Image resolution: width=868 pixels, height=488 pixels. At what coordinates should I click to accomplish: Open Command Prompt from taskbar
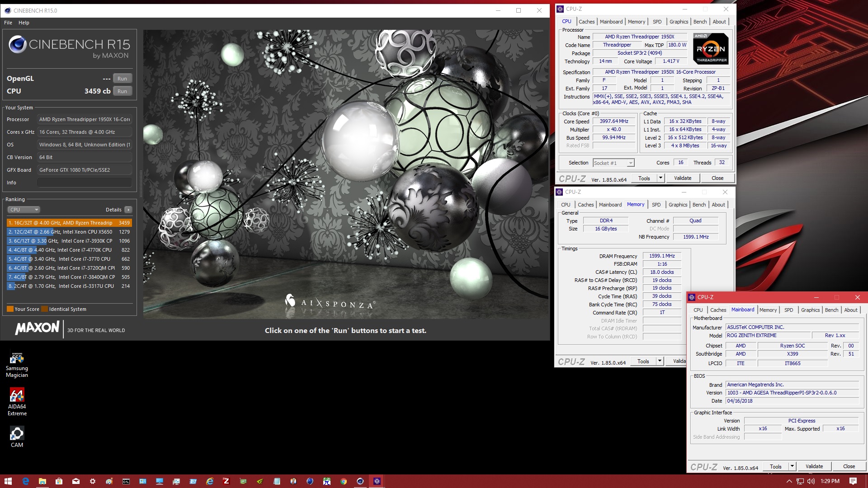point(126,481)
